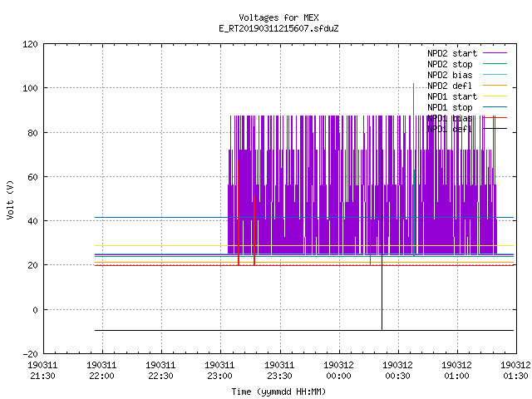
Task: Click the 'NPD1 bias' legend label
Action: point(450,118)
